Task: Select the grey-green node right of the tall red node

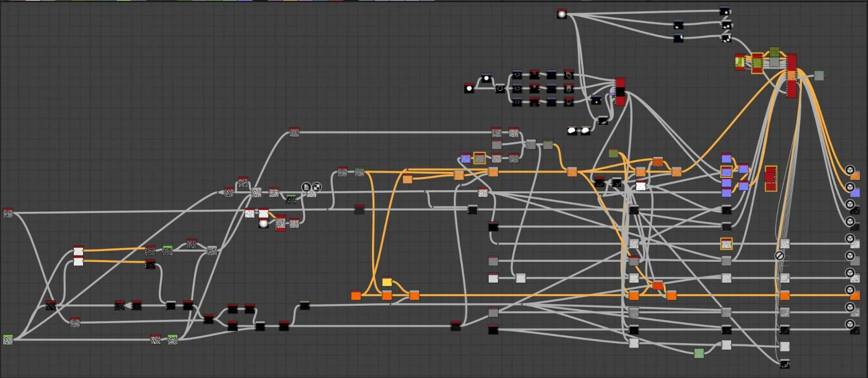Action: click(819, 76)
